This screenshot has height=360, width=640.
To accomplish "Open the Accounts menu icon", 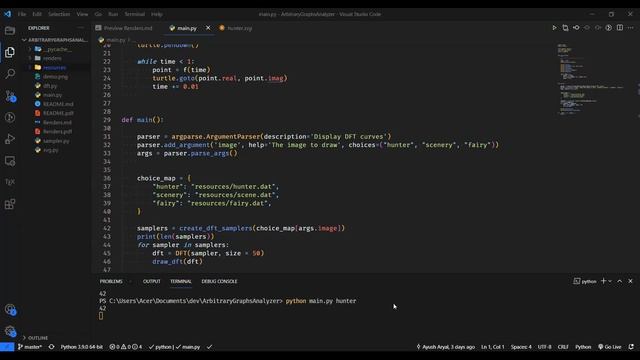I will (10, 310).
